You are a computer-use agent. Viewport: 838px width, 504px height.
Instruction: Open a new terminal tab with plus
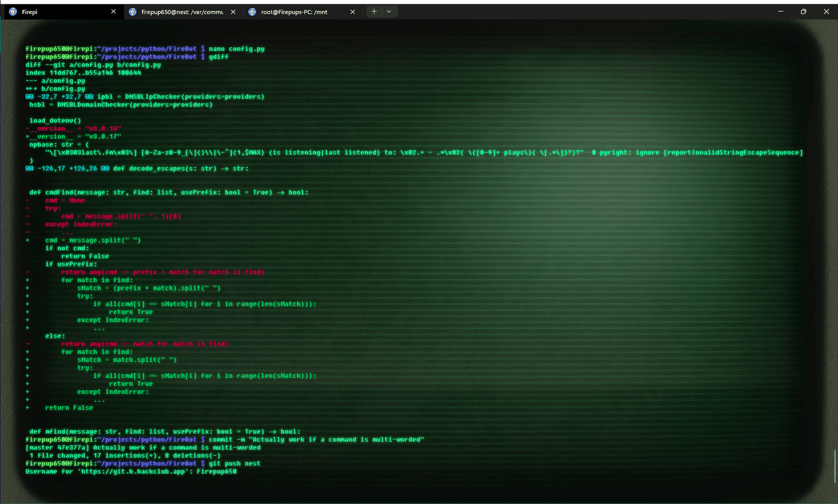(x=374, y=12)
